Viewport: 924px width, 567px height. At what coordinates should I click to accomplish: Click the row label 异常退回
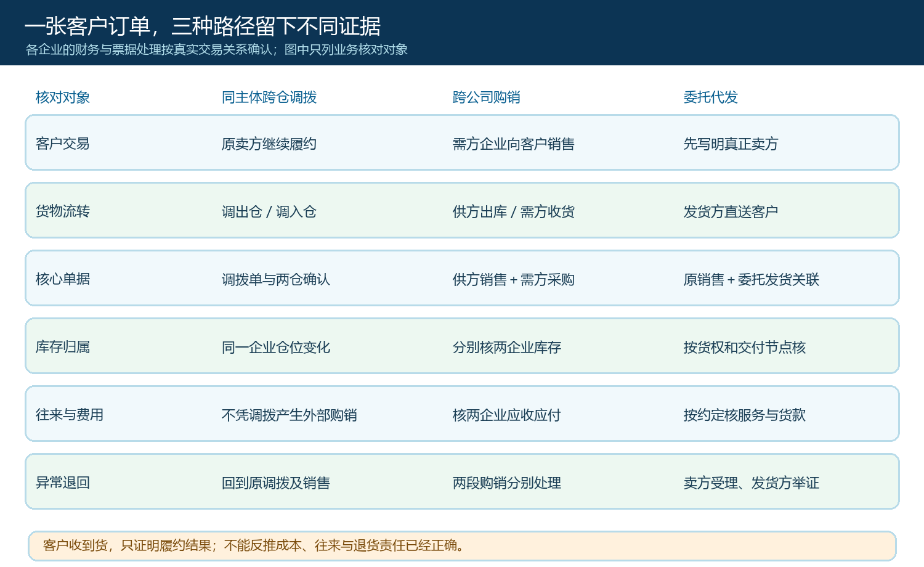(x=63, y=482)
